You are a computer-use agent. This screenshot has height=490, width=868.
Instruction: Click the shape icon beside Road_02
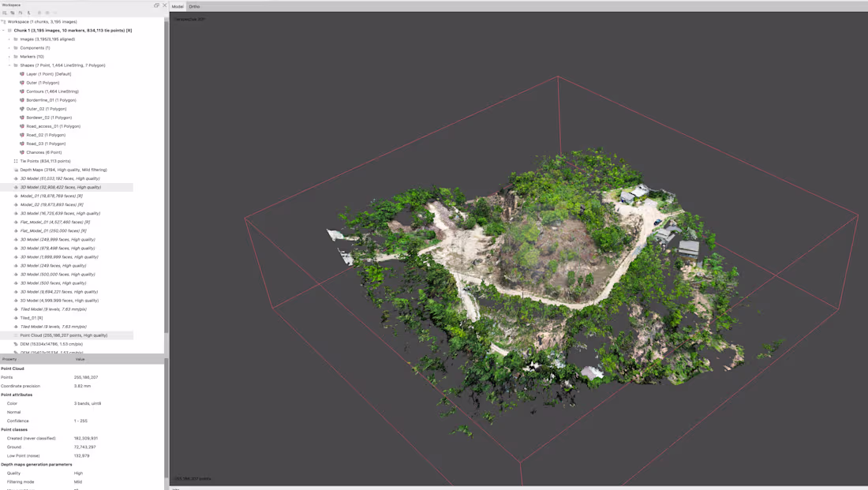coord(21,135)
